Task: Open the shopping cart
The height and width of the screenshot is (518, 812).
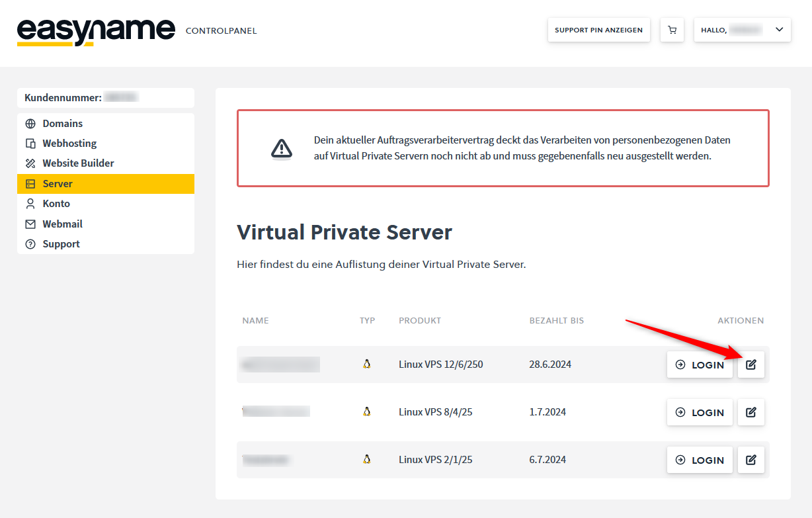Action: (672, 30)
